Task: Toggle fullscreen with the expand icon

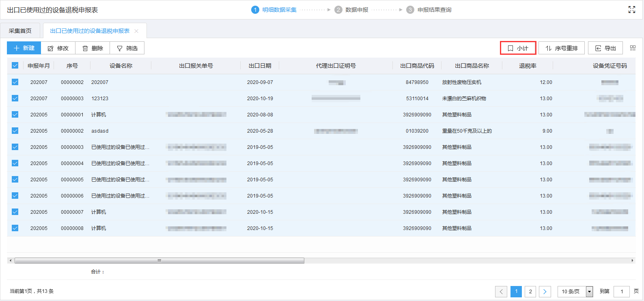Action: (631, 10)
